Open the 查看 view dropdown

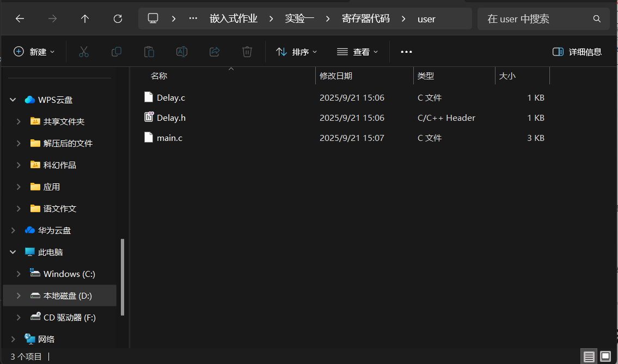[358, 52]
